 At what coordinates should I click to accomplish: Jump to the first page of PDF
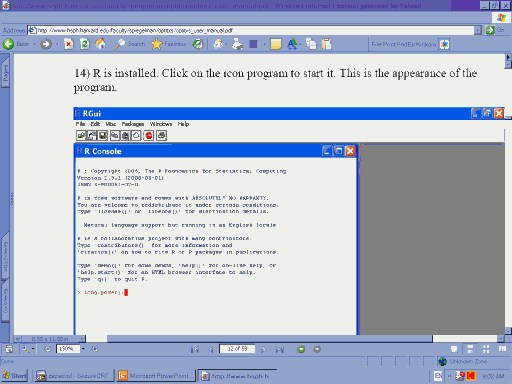coord(195,349)
